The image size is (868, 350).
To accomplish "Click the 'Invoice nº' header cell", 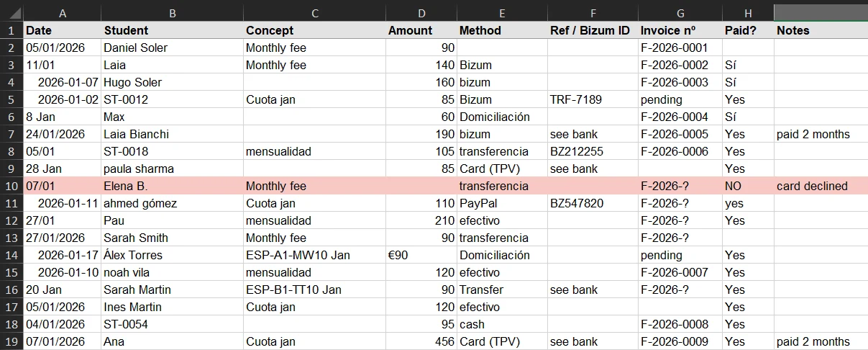I will (x=680, y=30).
